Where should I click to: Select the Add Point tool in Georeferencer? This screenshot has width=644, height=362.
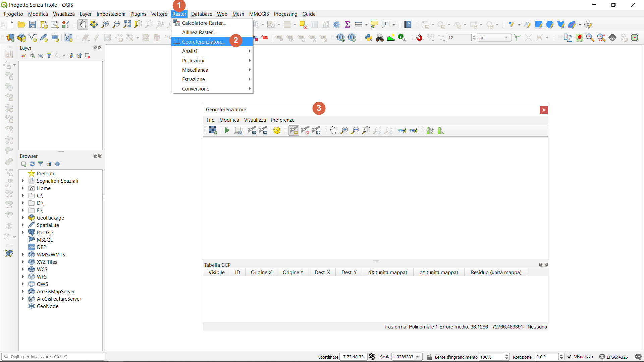click(293, 131)
